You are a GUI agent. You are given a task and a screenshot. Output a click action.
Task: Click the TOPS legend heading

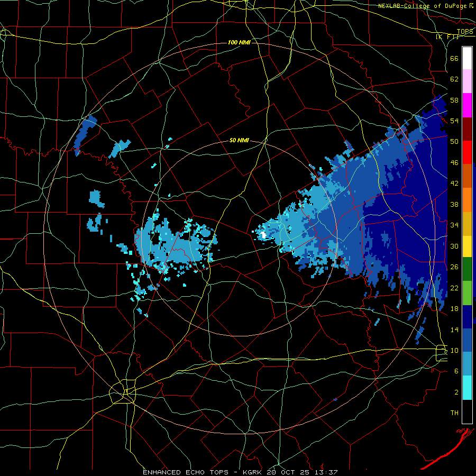coord(465,32)
